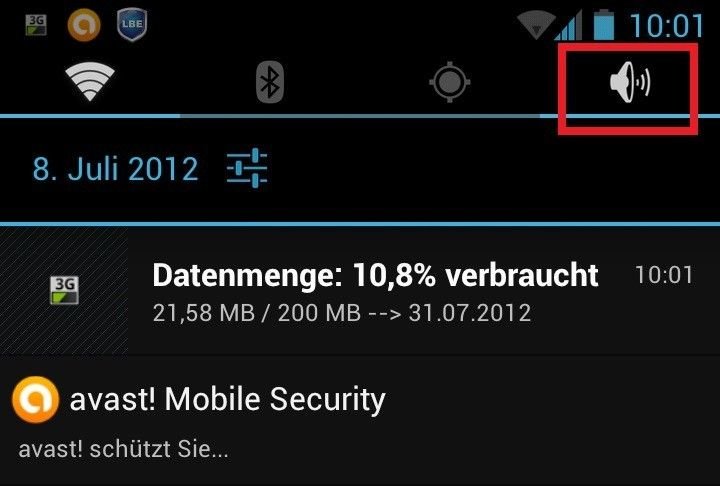Tap the date 8. Juli 2012

pyautogui.click(x=115, y=169)
